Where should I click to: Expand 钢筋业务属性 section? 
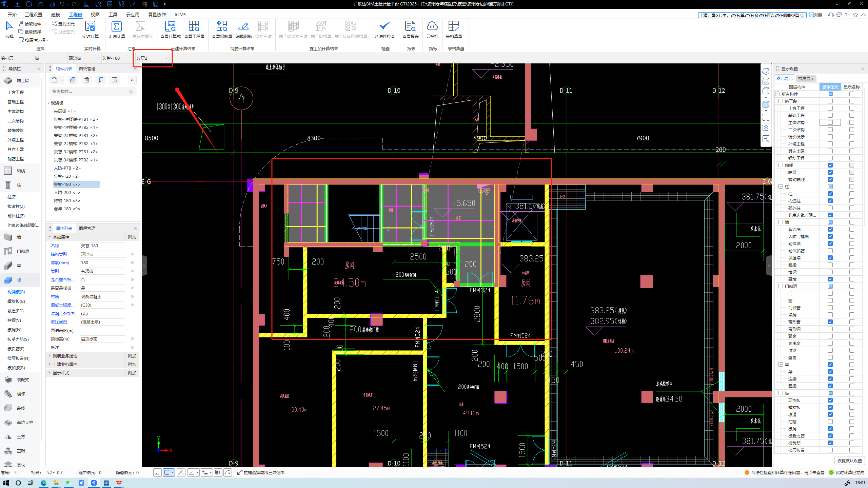pyautogui.click(x=50, y=356)
